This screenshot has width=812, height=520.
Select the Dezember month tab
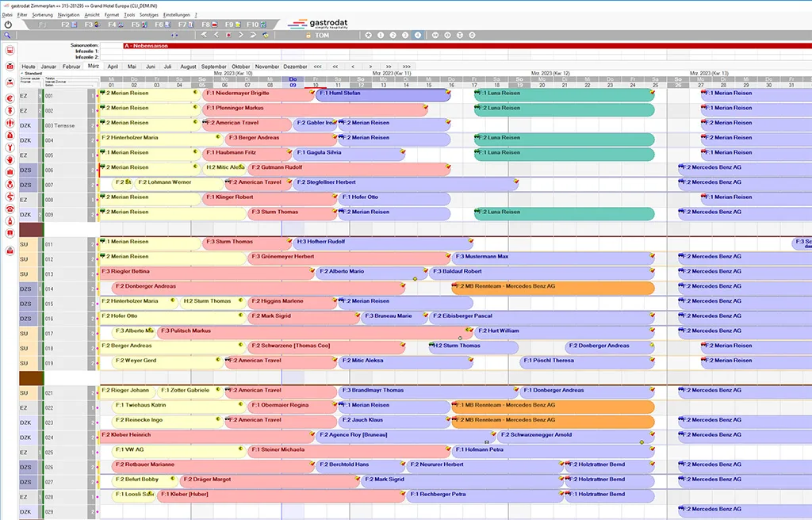click(x=295, y=67)
